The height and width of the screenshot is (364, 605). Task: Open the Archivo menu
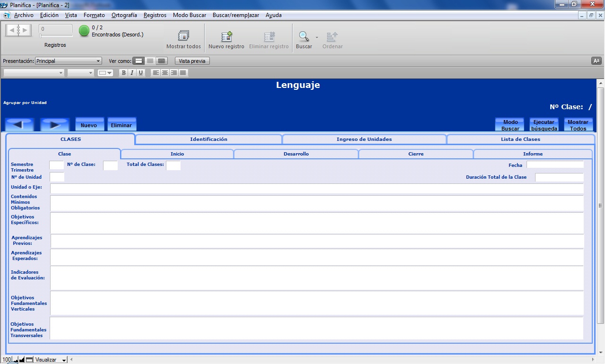pos(24,15)
